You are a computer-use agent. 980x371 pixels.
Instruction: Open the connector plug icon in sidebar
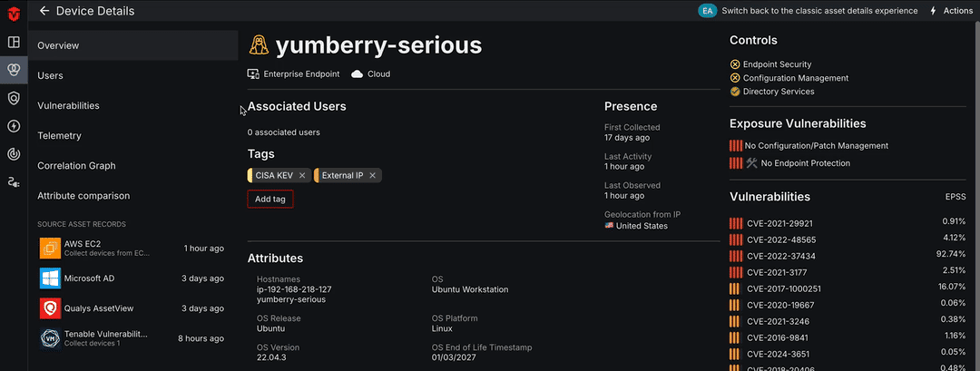(x=14, y=181)
